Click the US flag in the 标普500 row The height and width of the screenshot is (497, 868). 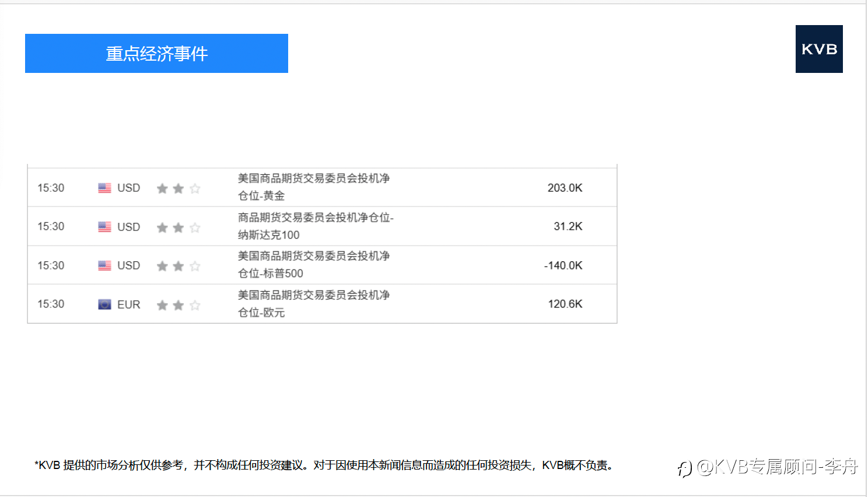point(104,265)
